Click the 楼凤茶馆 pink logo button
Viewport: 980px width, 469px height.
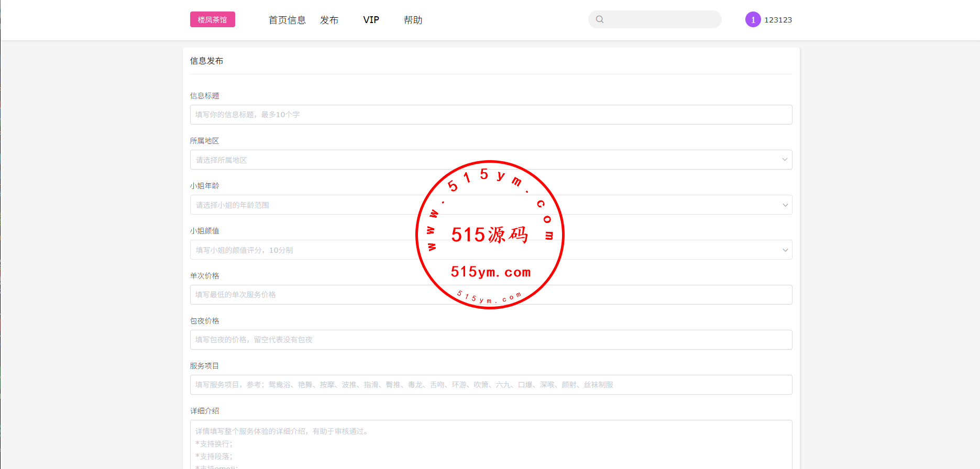coord(212,20)
